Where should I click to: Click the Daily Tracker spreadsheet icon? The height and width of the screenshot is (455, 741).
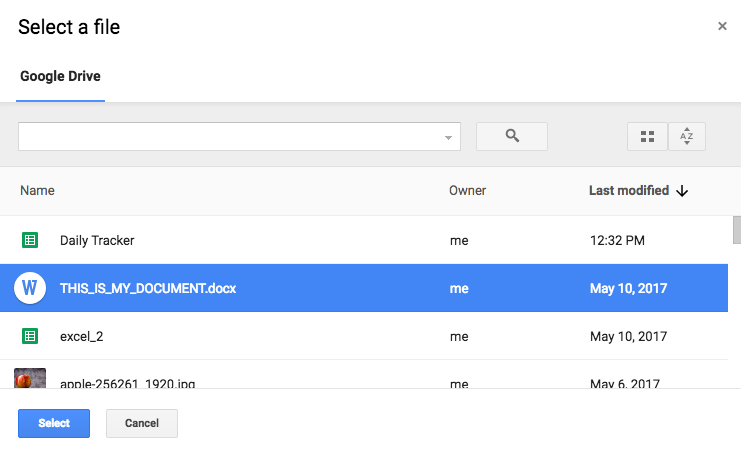(x=30, y=240)
